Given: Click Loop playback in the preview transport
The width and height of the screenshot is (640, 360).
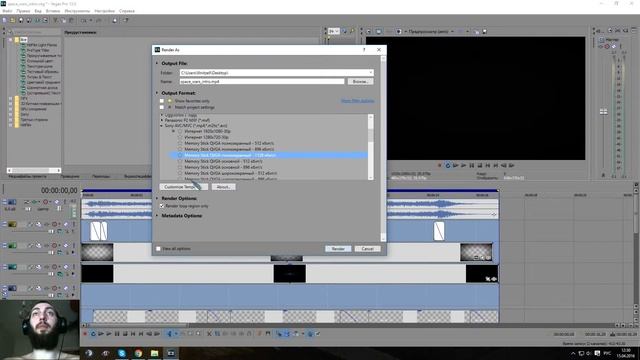Looking at the screenshot, I should [x=448, y=165].
